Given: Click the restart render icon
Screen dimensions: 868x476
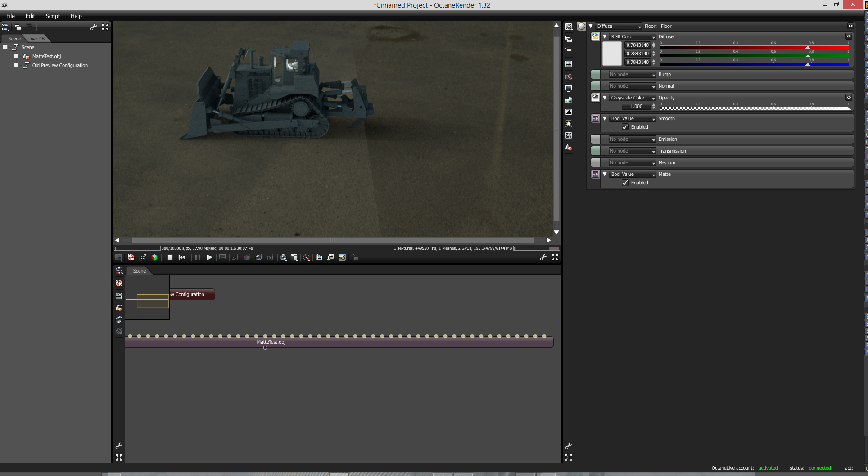Looking at the screenshot, I should tap(182, 257).
